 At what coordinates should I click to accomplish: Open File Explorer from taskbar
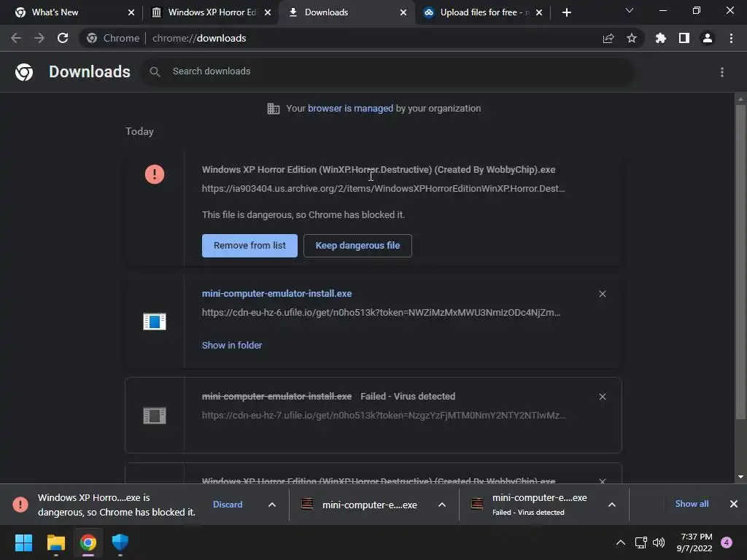pyautogui.click(x=55, y=542)
